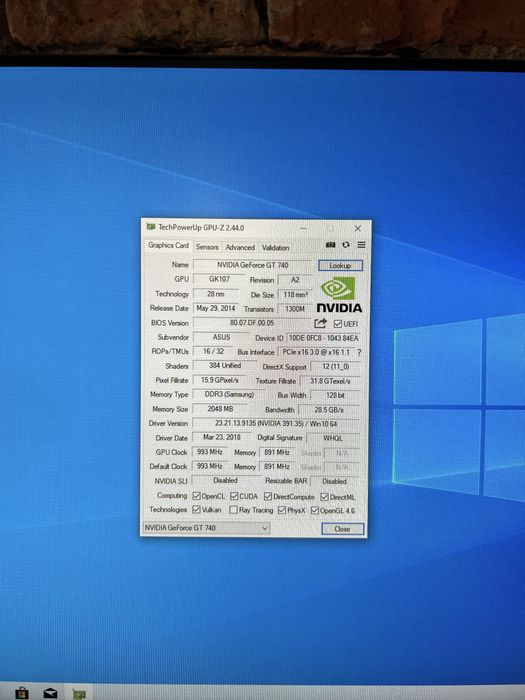
Task: Toggle the UEFI checkbox
Action: point(338,324)
